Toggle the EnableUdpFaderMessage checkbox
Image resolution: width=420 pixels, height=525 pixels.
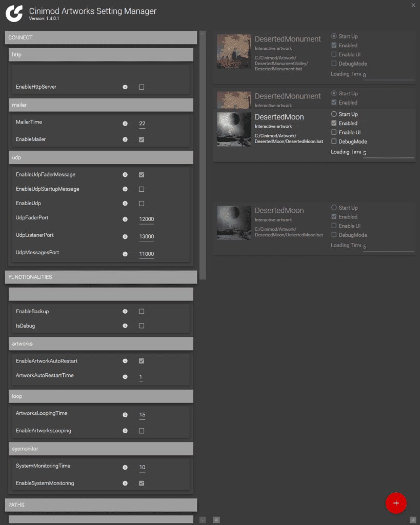(x=142, y=175)
